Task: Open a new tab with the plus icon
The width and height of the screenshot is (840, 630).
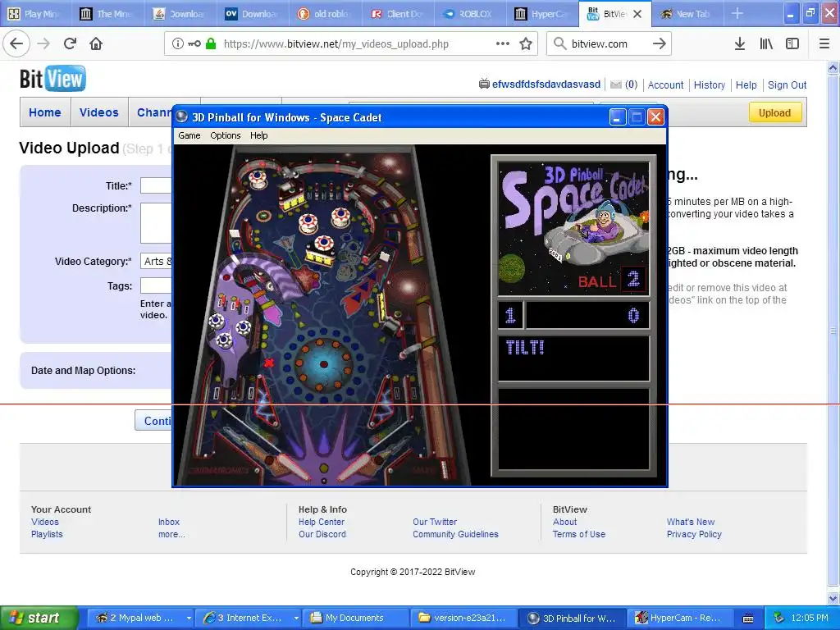Action: (737, 13)
